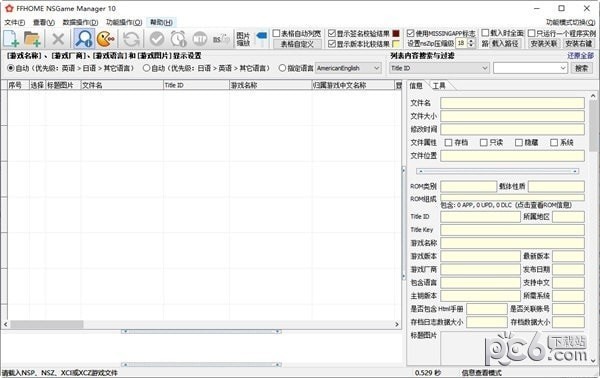Image resolution: width=600 pixels, height=378 pixels.
Task: Increase nsZip compression level stepper
Action: pos(471,41)
